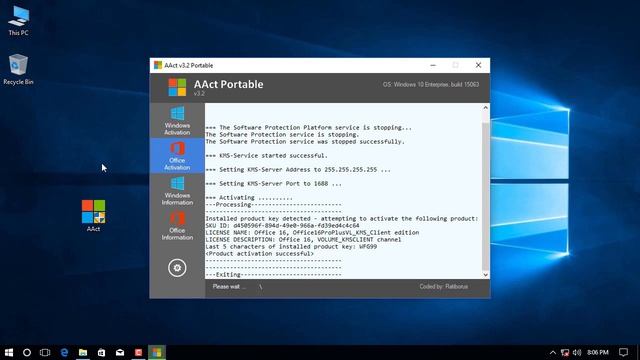
Task: Click the SKU ID log line
Action: pyautogui.click(x=282, y=225)
